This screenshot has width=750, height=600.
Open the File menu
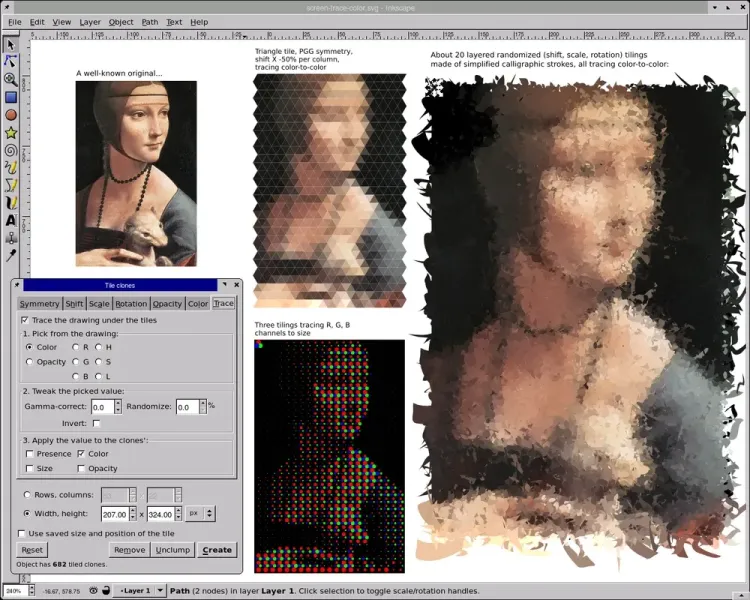coord(15,22)
